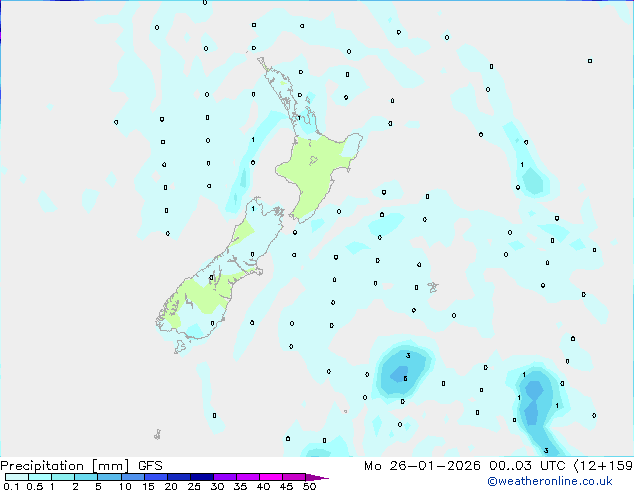Click the '20' legend label

pos(171,486)
